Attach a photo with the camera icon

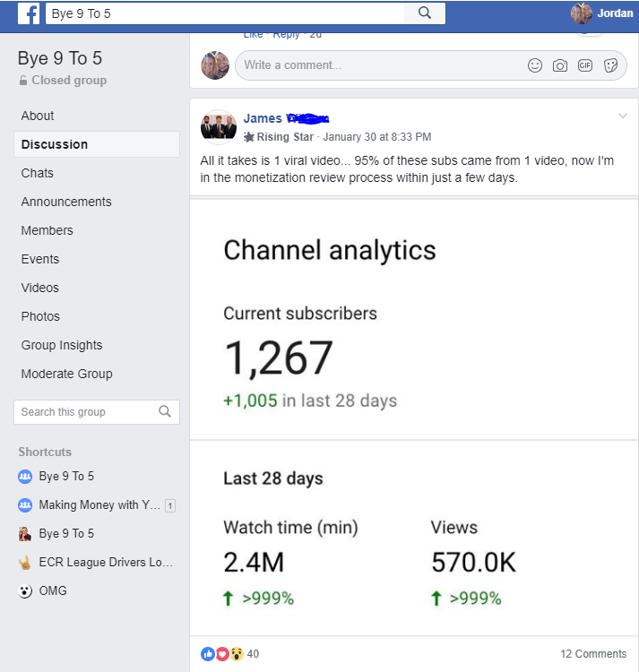click(x=560, y=65)
